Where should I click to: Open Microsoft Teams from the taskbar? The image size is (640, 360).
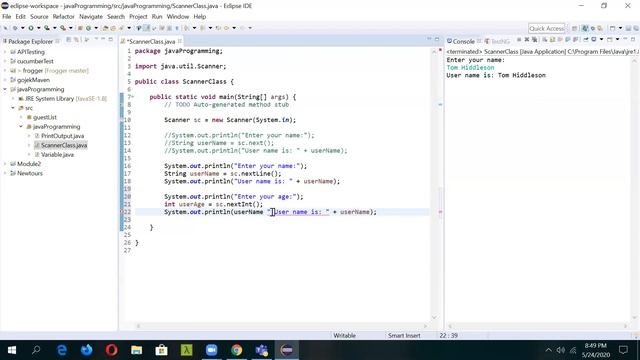[x=261, y=350]
